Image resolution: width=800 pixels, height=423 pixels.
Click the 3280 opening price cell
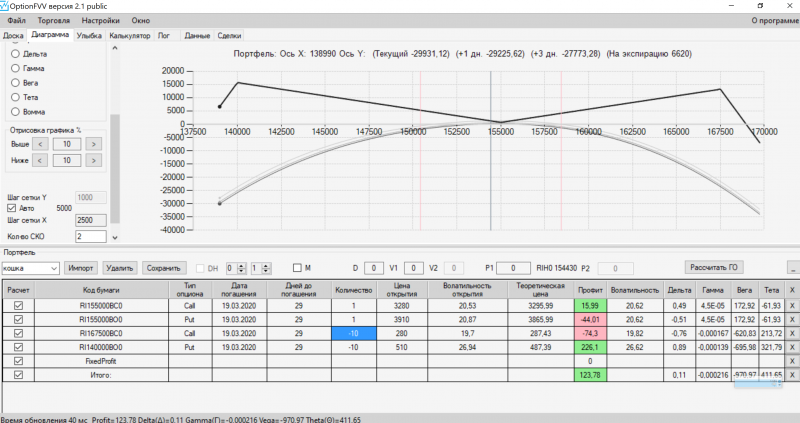pos(402,306)
